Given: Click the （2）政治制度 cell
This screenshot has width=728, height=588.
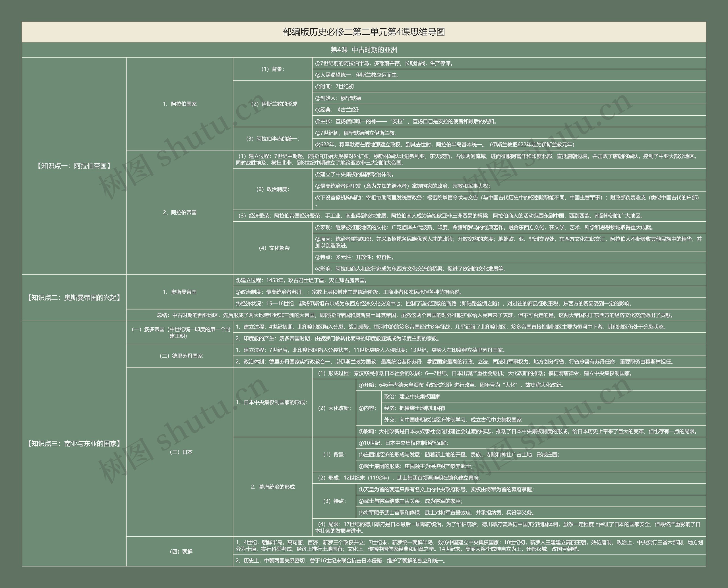Looking at the screenshot, I should point(272,189).
